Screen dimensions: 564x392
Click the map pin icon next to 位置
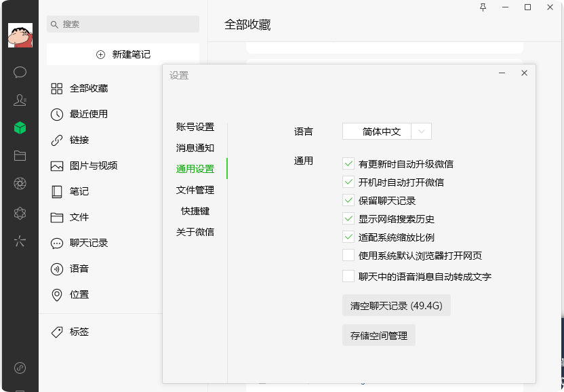pos(57,295)
